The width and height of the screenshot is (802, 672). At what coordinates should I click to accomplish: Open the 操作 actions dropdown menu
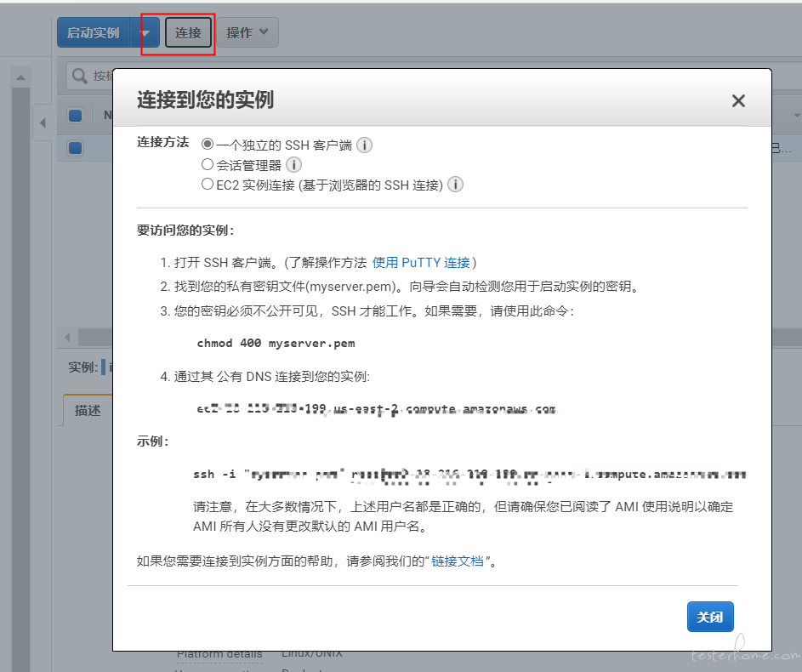(x=247, y=32)
